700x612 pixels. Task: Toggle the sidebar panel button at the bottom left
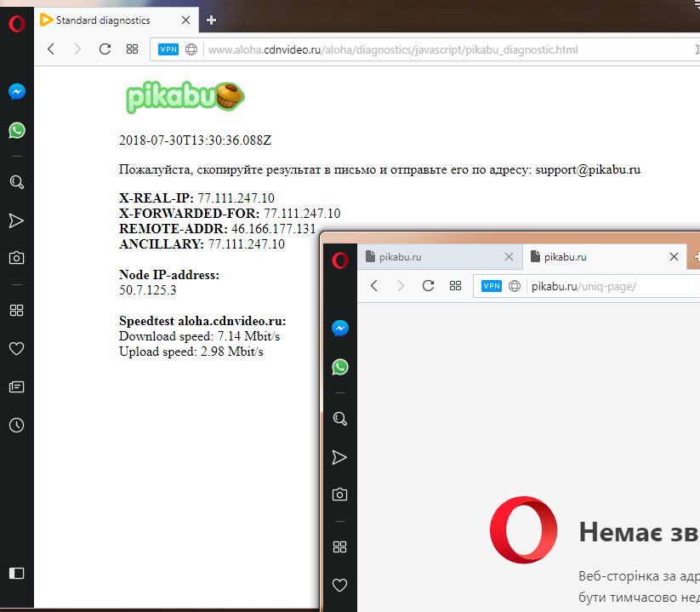pyautogui.click(x=16, y=573)
